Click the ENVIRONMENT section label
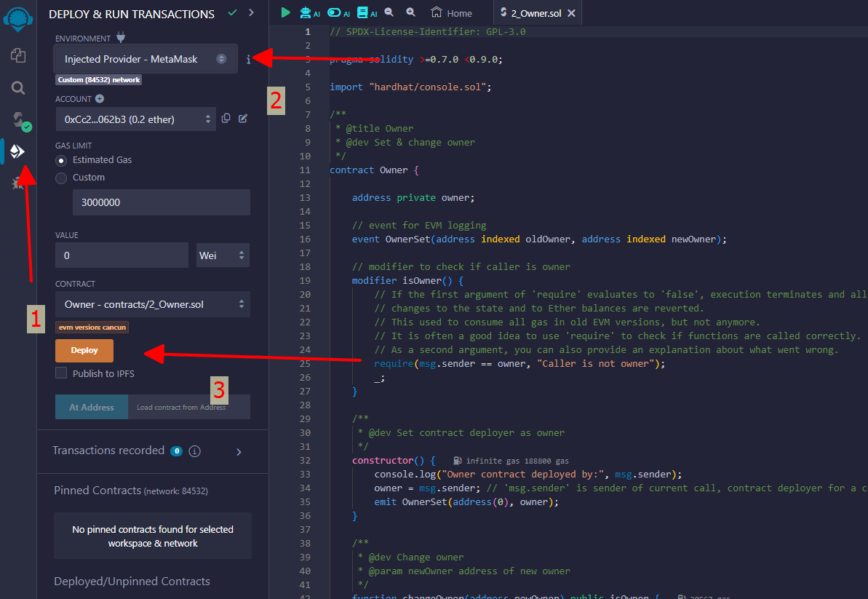868x599 pixels. [x=83, y=38]
